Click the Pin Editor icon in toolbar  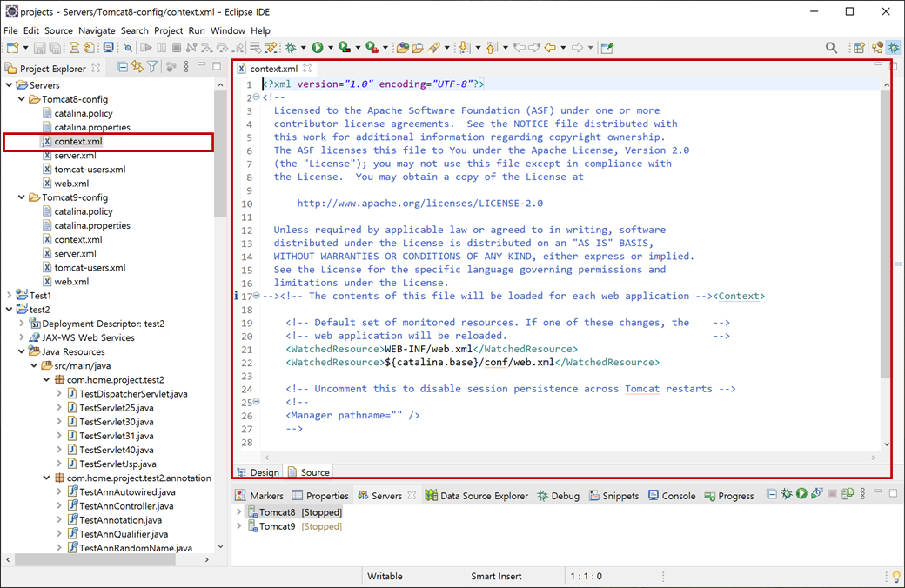[607, 48]
